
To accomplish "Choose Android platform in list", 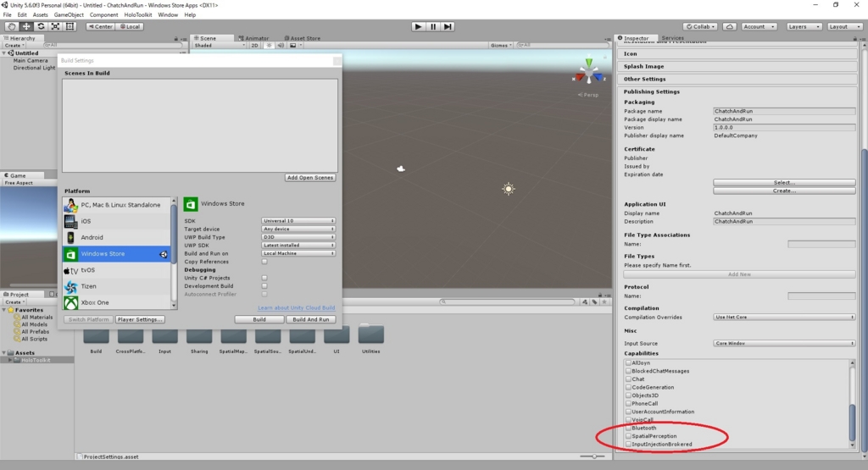I will pos(116,238).
